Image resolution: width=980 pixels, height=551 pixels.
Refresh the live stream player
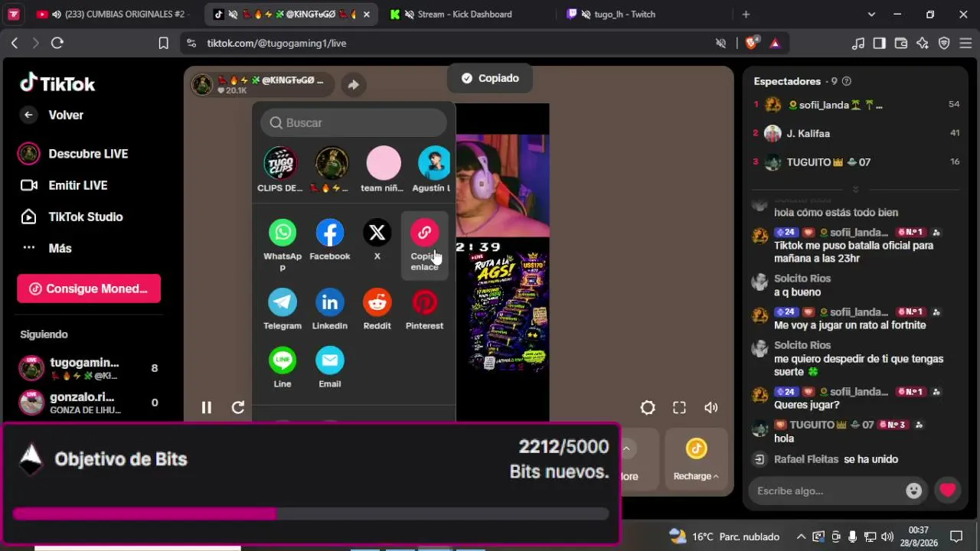[x=238, y=408]
